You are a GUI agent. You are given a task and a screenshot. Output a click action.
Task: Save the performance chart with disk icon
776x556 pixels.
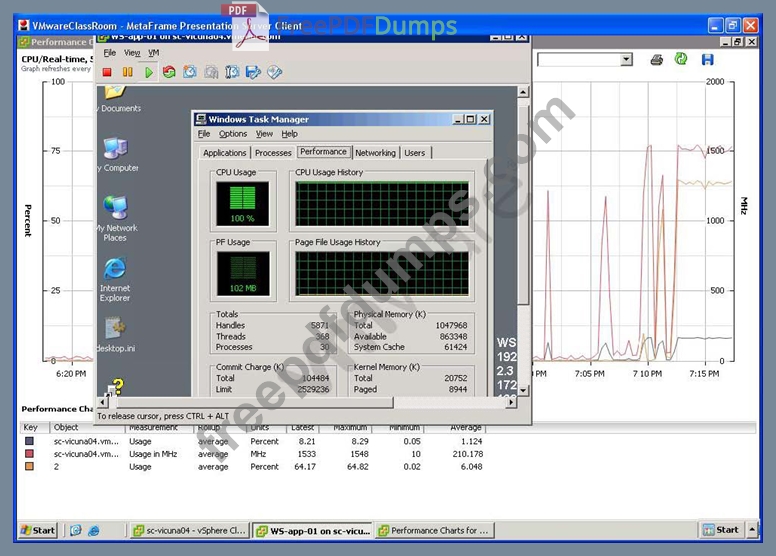708,60
